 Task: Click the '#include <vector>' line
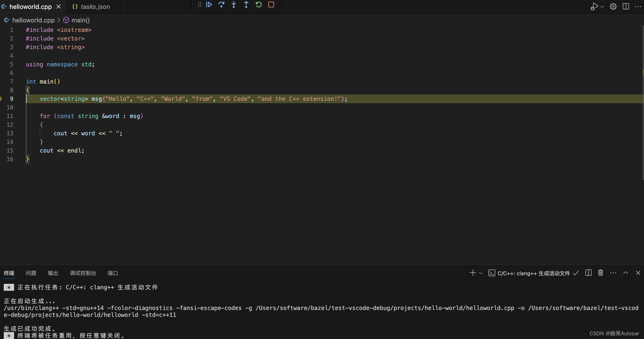[x=55, y=38]
